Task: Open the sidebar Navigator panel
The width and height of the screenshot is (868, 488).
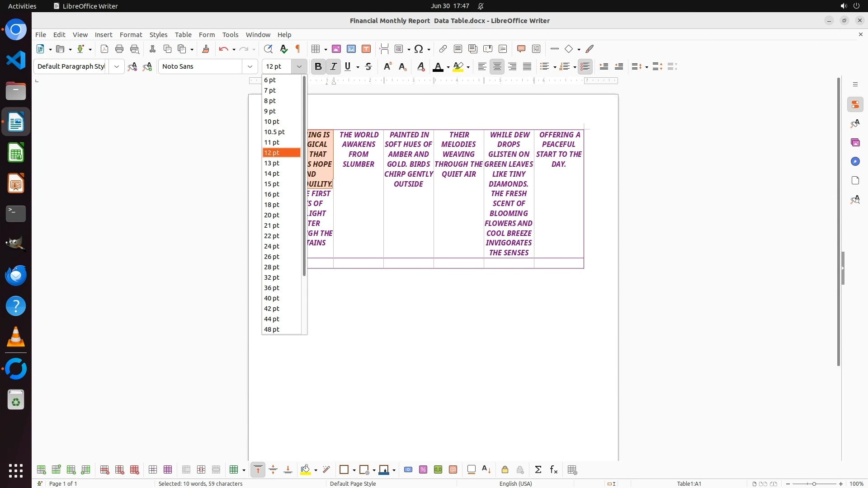Action: click(x=855, y=161)
